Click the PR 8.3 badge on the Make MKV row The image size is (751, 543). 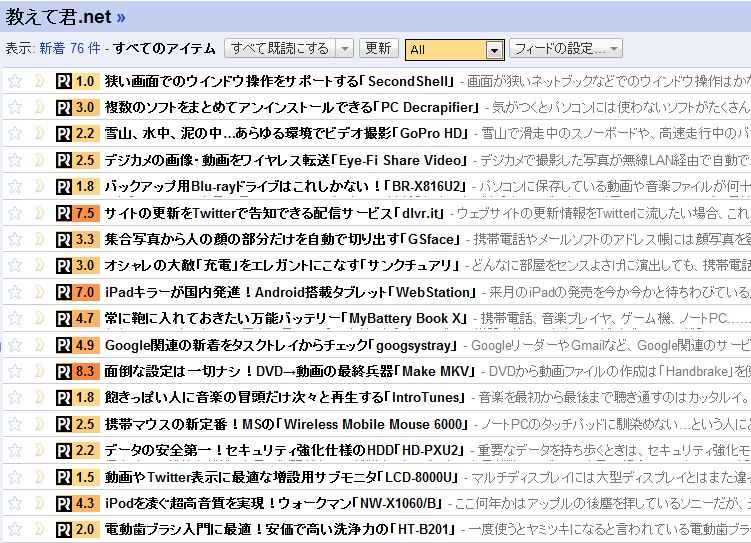click(78, 371)
